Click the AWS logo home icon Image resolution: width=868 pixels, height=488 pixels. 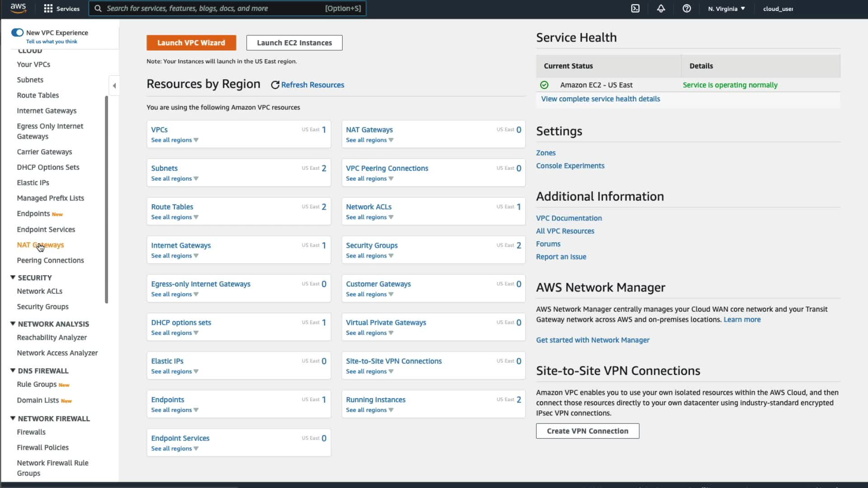pyautogui.click(x=18, y=8)
